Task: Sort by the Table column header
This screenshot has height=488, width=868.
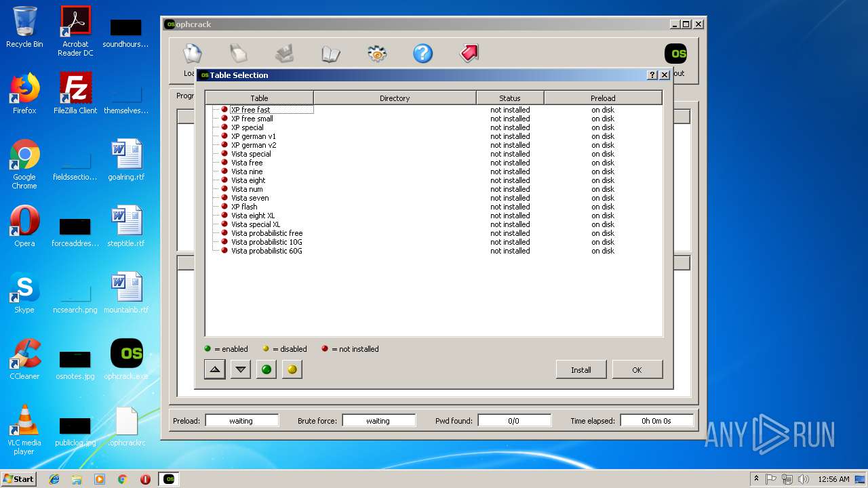Action: [x=259, y=98]
